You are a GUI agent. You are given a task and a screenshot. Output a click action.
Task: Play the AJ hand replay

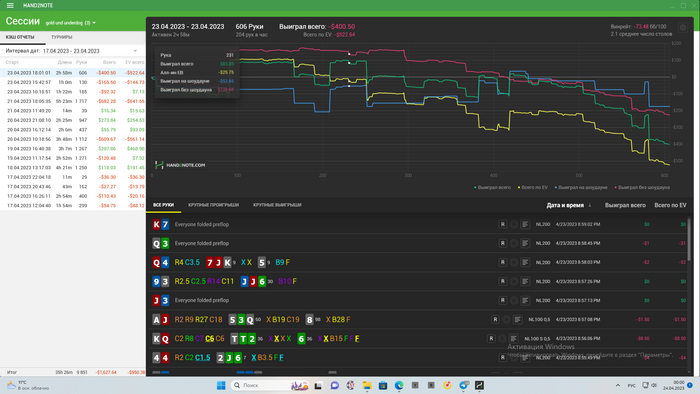point(506,319)
